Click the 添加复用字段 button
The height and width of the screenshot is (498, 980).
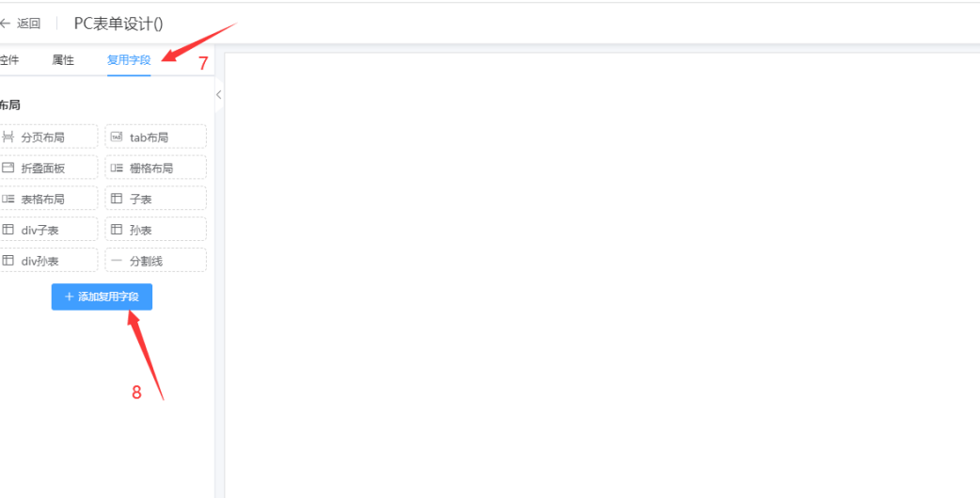point(102,297)
